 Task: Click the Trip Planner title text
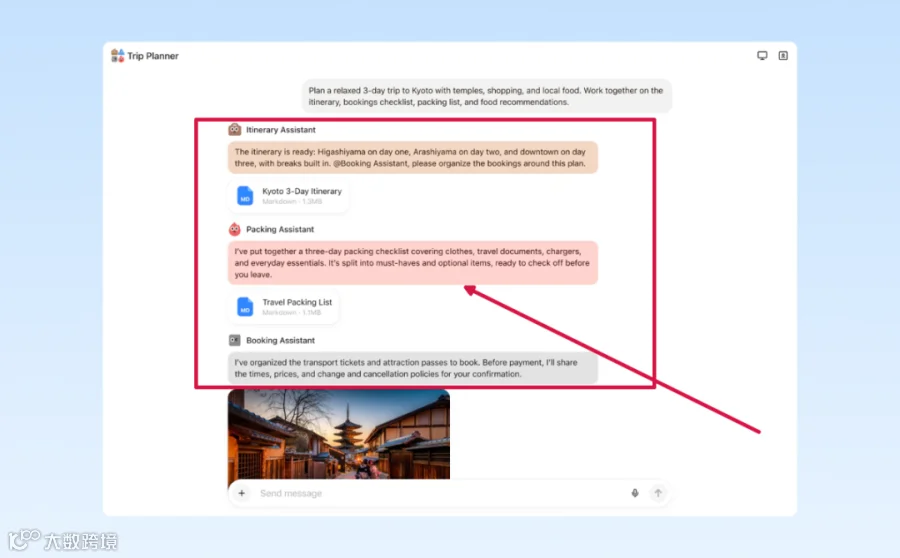point(153,56)
